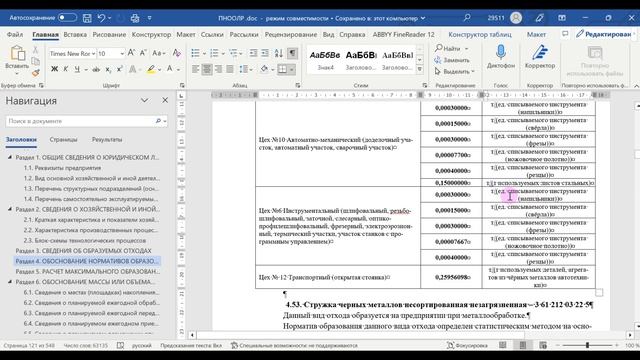640x360 pixels.
Task: Switch to Страницы tab in navigation
Action: [x=63, y=140]
